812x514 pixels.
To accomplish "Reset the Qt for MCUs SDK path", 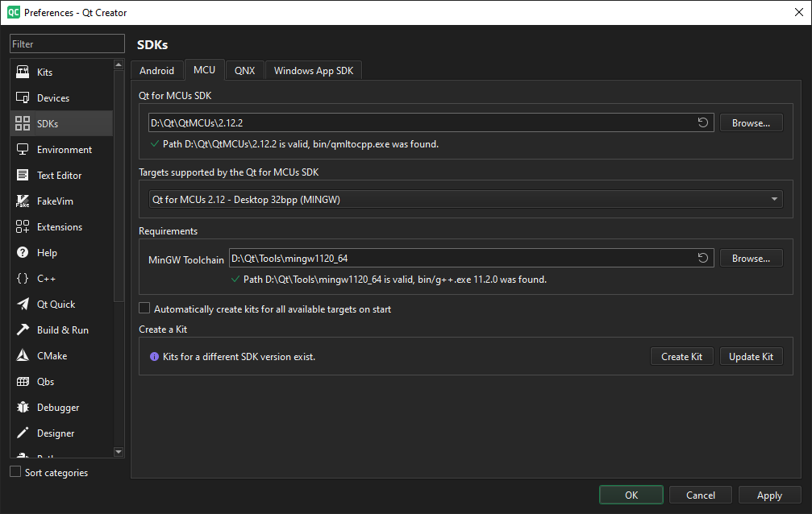I will point(702,122).
